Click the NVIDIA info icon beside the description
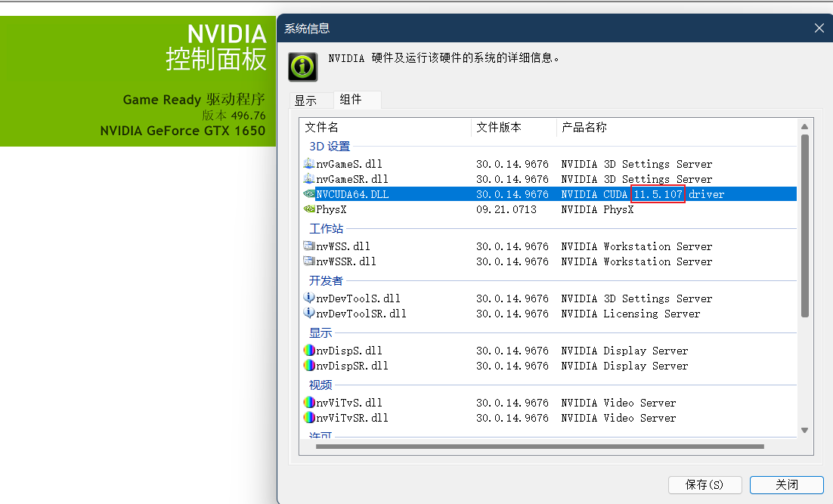This screenshot has width=833, height=504. (302, 66)
